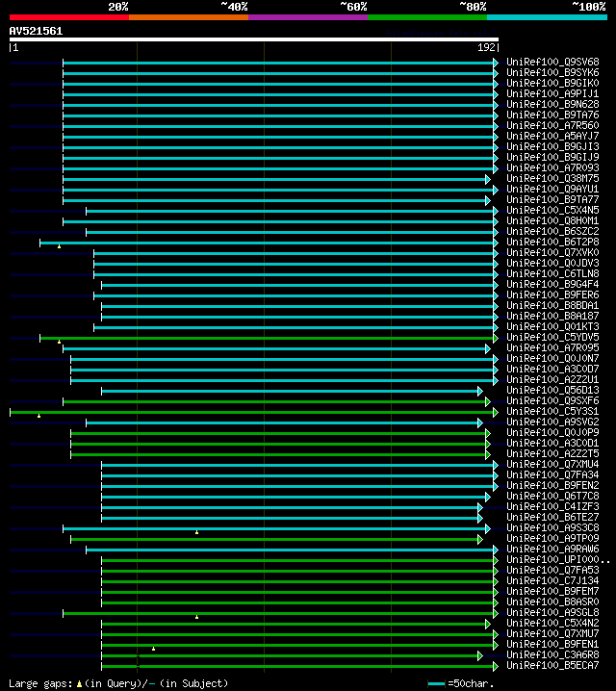616x691 pixels.
Task: Select the UniRef100_B9GIK0 entry
Action: click(552, 84)
